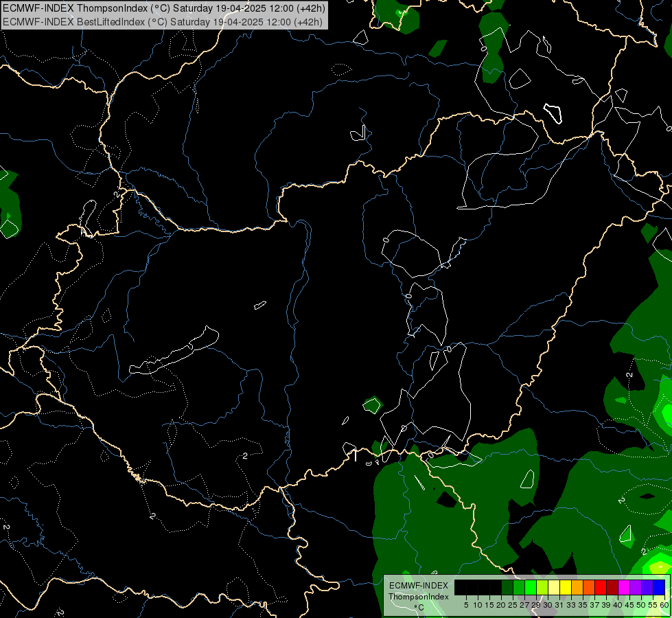Select the indigo 50–55 legend swatch
672x618 pixels.
pos(647,587)
